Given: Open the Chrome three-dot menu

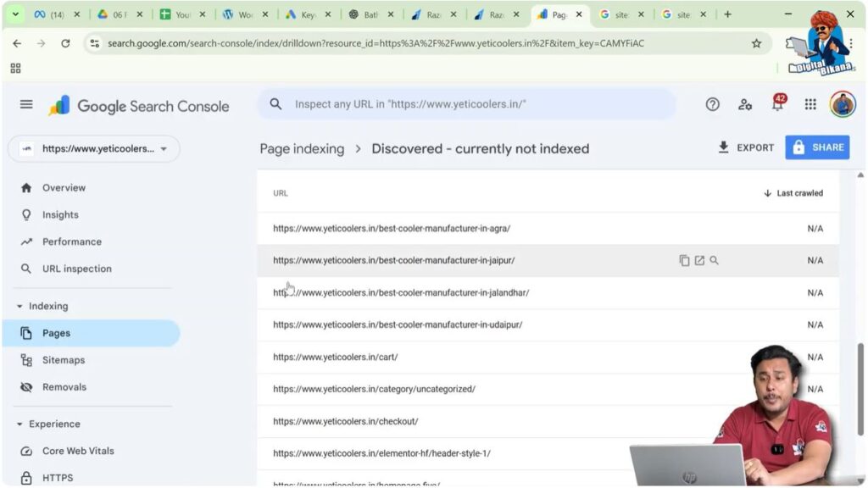Looking at the screenshot, I should pos(851,43).
